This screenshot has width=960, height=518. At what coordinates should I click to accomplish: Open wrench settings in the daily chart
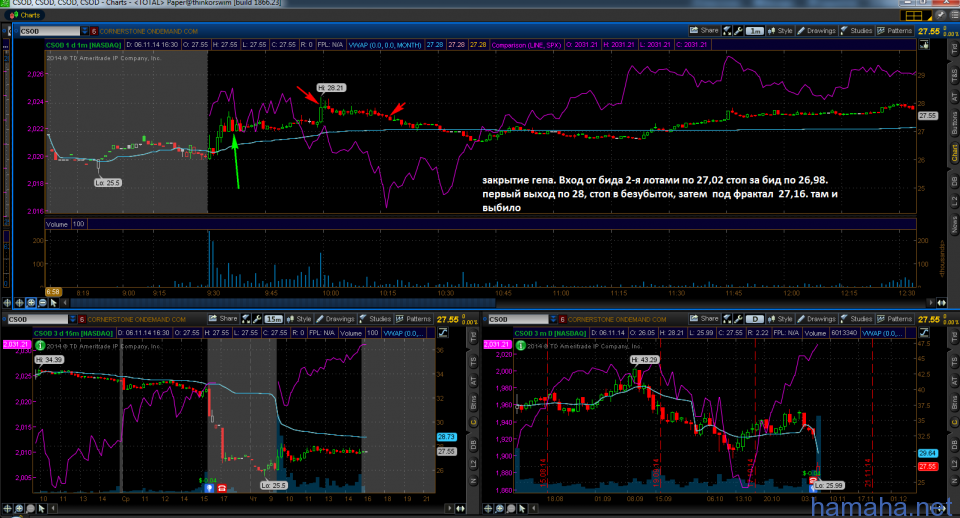click(738, 319)
